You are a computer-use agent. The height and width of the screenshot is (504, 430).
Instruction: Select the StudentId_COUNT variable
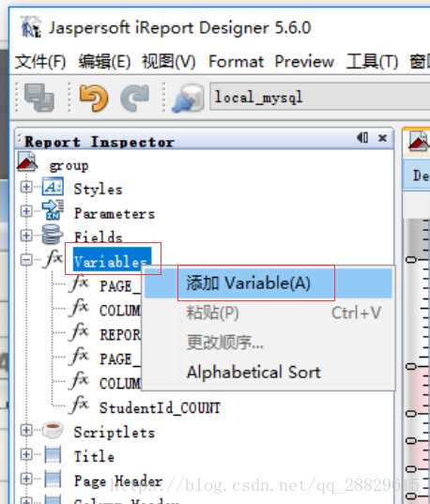coord(160,408)
